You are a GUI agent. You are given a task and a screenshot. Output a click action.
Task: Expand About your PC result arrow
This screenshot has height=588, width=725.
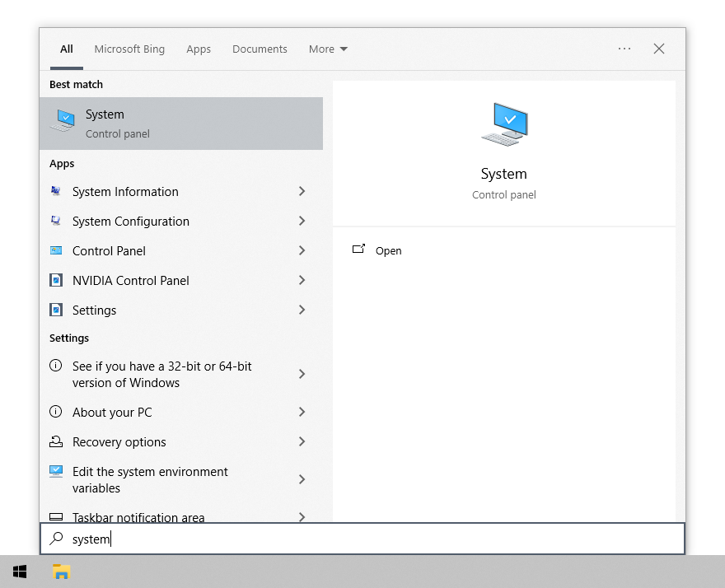[x=302, y=412]
